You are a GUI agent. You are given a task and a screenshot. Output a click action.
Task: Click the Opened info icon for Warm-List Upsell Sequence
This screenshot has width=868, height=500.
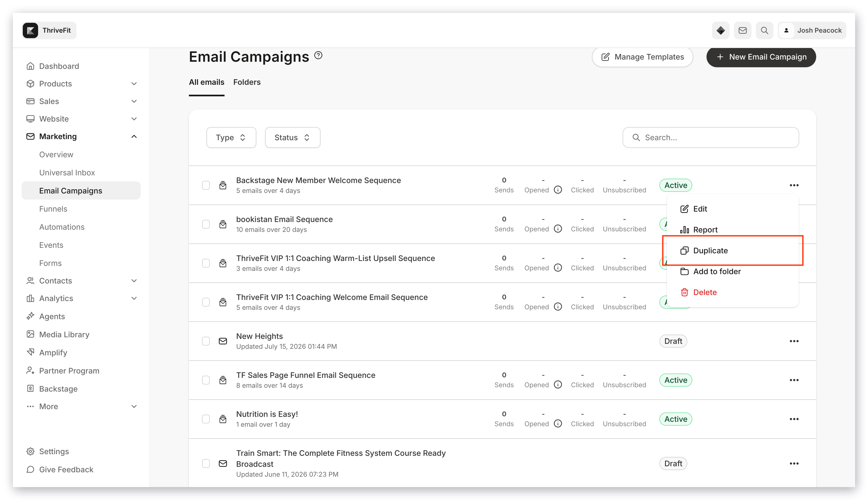pyautogui.click(x=557, y=268)
